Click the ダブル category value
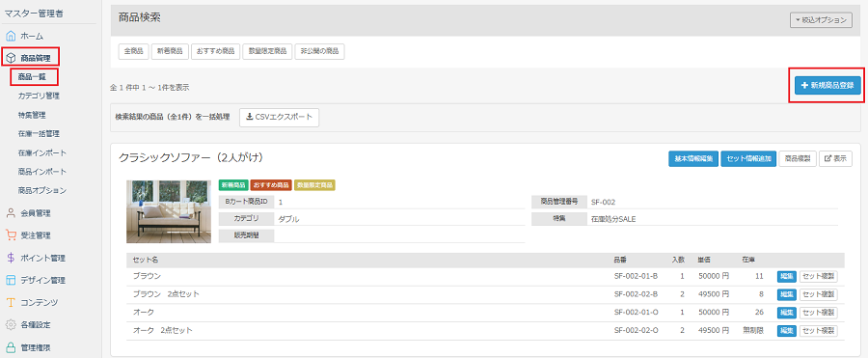 click(x=289, y=219)
